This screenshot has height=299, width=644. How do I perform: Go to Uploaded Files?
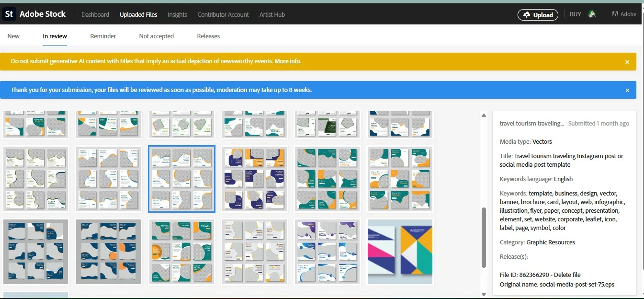pos(138,14)
